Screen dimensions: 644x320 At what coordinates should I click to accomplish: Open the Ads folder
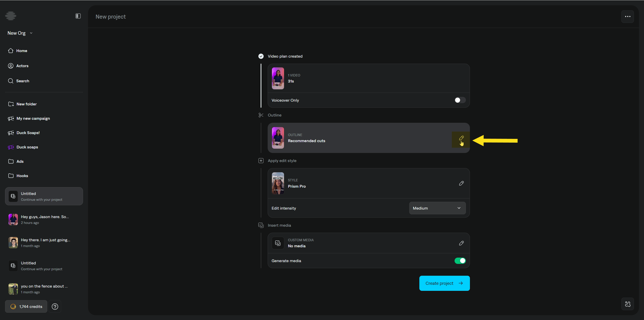[x=44, y=161]
